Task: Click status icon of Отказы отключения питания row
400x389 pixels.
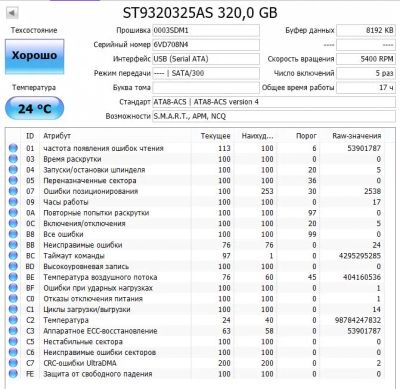Action: [x=13, y=298]
